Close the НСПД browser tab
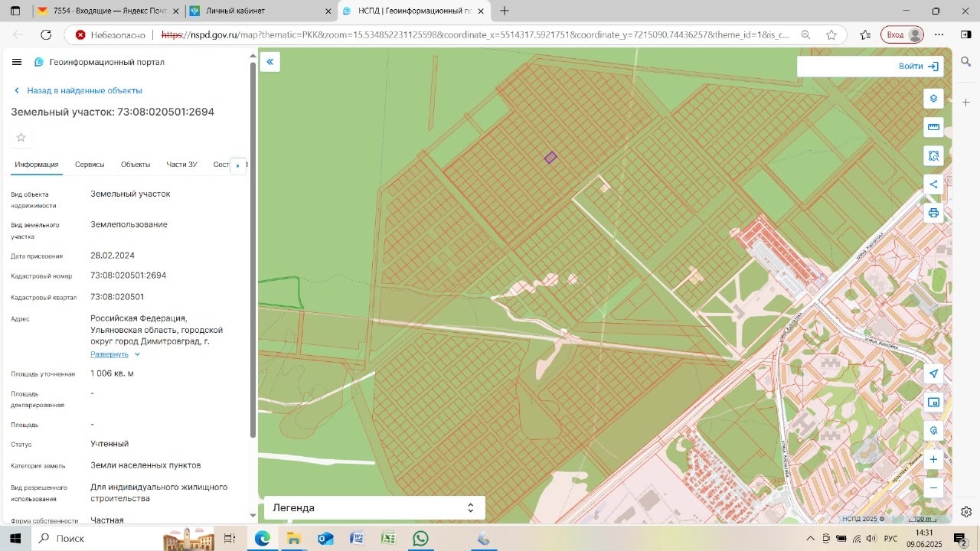The width and height of the screenshot is (980, 551). coord(480,11)
